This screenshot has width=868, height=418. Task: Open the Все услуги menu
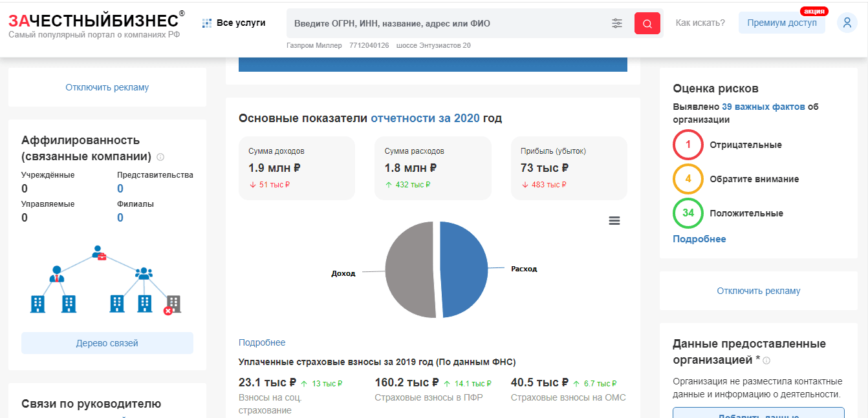click(242, 22)
